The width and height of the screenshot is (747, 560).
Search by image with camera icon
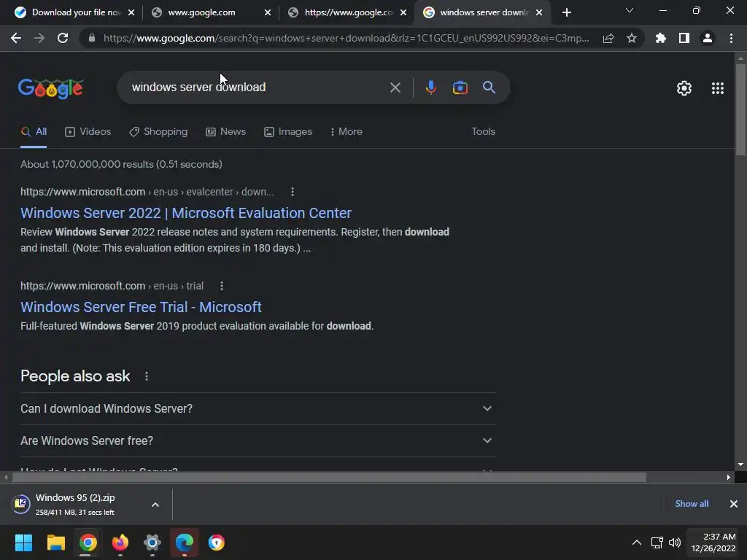point(460,87)
